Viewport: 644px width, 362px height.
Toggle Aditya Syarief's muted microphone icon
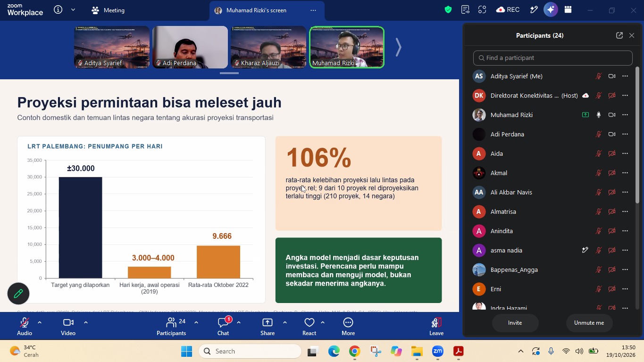tap(599, 76)
